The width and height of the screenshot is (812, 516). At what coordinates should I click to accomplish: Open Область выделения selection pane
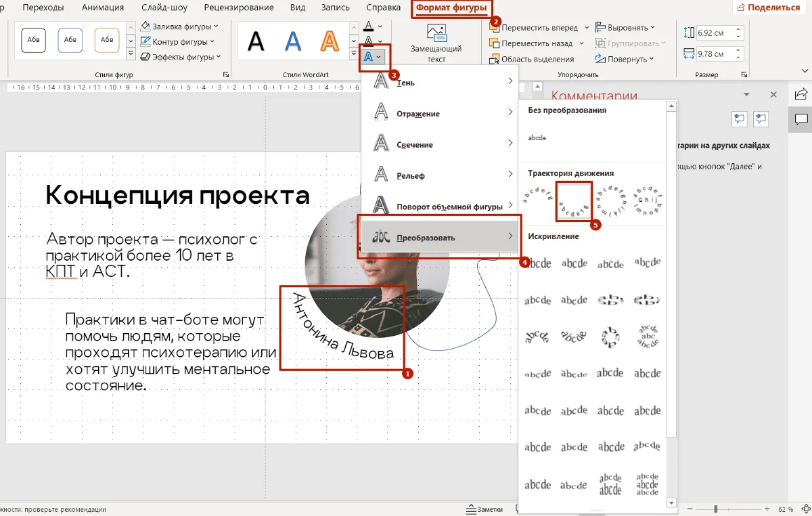tap(532, 59)
